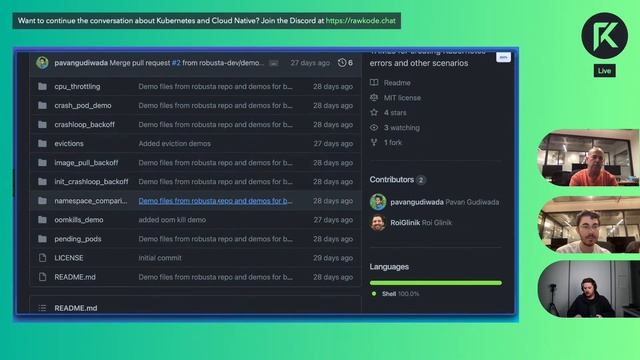
Task: Click pavangudiwada avatar in commit header
Action: [42, 62]
